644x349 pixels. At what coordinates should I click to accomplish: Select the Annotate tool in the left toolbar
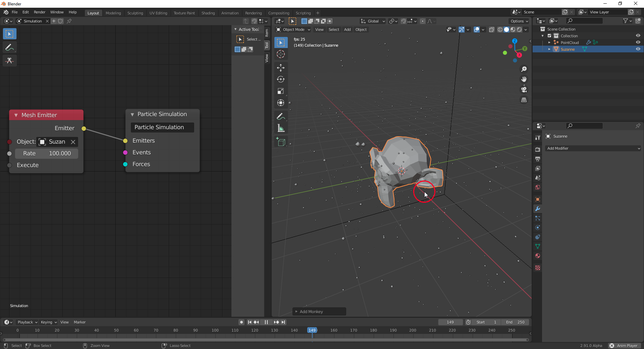[10, 47]
